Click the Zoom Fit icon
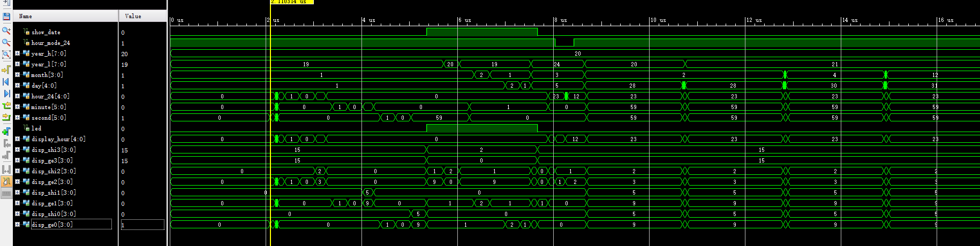This screenshot has width=980, height=246. click(6, 55)
